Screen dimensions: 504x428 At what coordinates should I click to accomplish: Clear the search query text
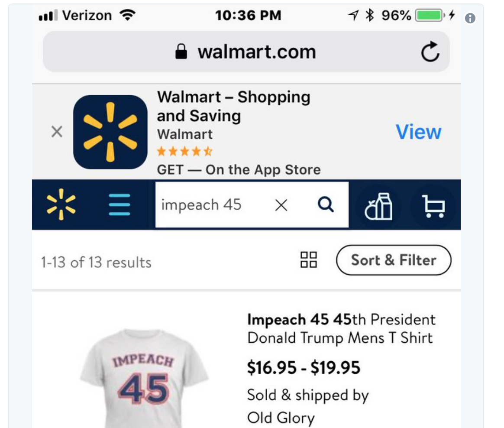pyautogui.click(x=281, y=205)
